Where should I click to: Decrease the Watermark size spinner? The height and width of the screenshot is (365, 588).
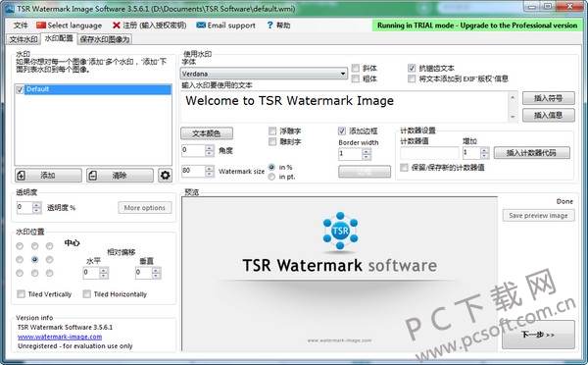click(x=210, y=174)
